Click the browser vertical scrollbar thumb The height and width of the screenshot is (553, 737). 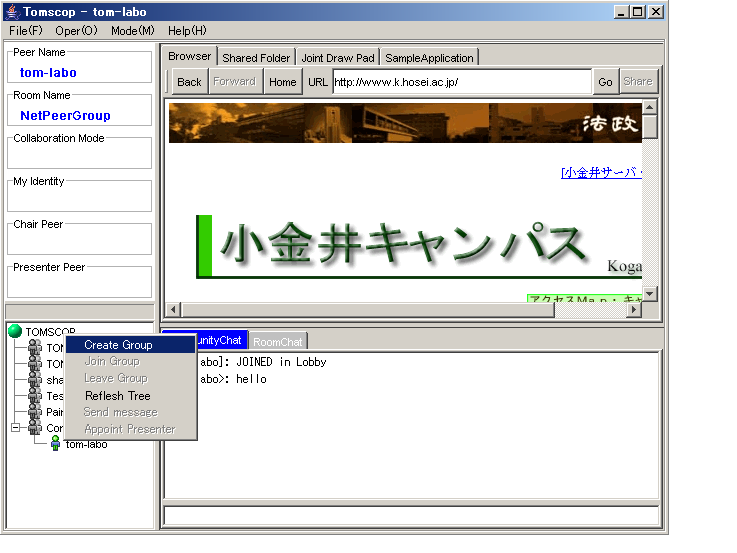[649, 126]
